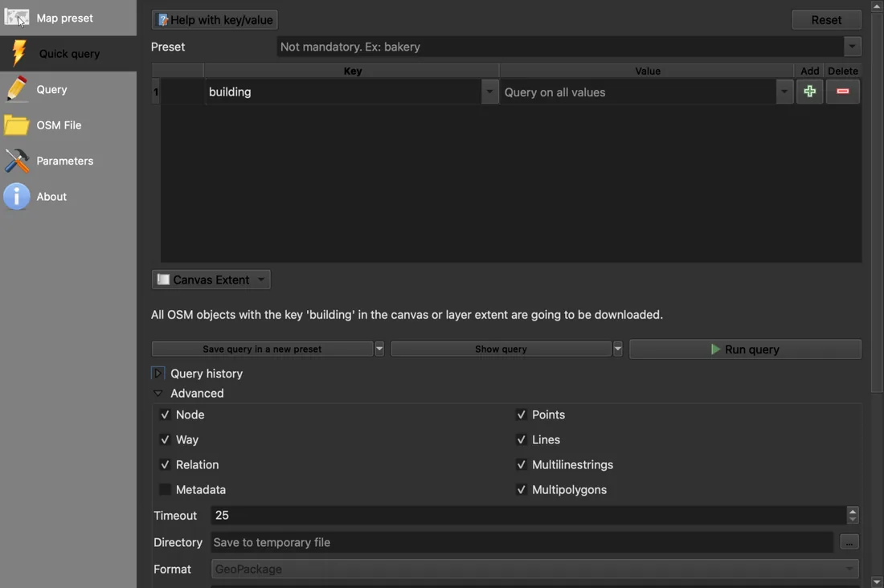Screen dimensions: 884x588
Task: Open the Map preset panel
Action: [x=68, y=18]
